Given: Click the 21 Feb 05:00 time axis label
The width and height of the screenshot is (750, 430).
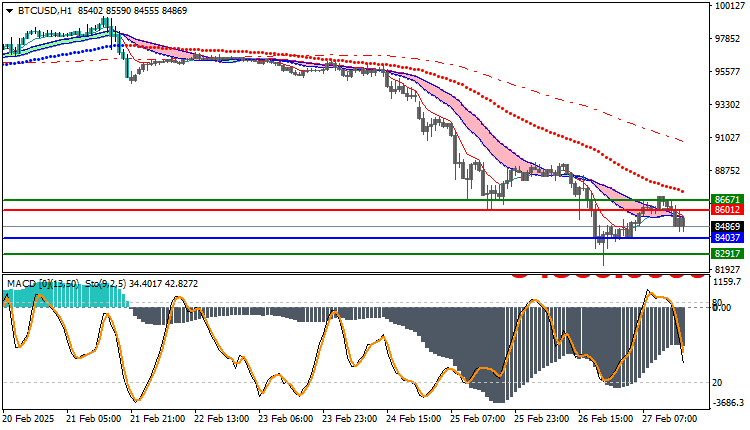Looking at the screenshot, I should 94,419.
